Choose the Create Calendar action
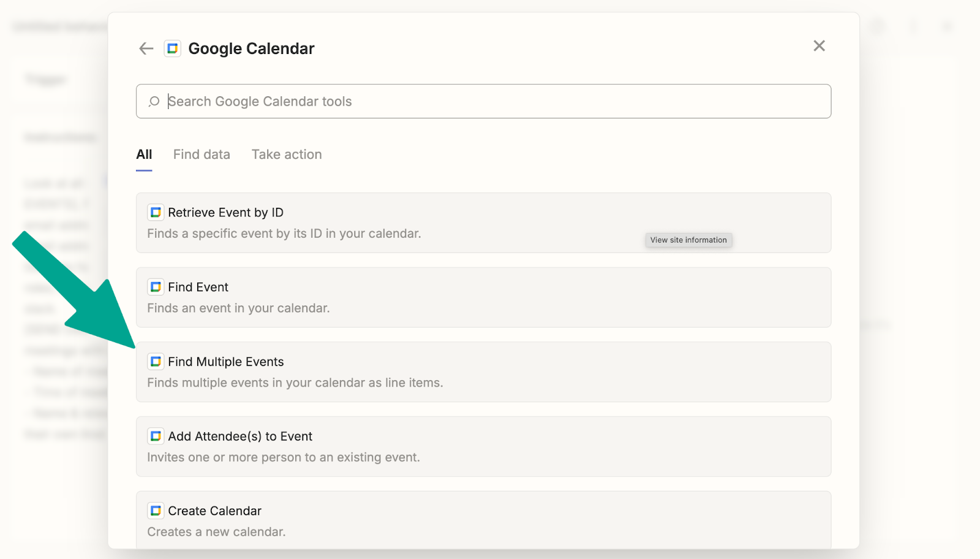This screenshot has height=559, width=980. pos(483,520)
